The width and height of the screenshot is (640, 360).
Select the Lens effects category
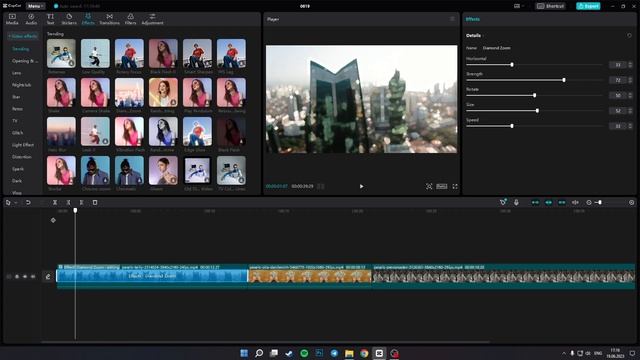pos(16,73)
